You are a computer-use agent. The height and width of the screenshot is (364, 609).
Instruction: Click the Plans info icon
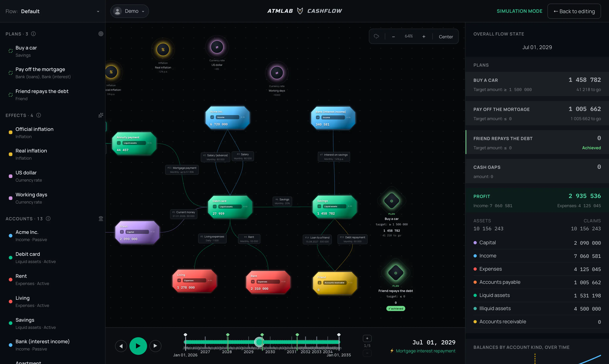pos(33,34)
